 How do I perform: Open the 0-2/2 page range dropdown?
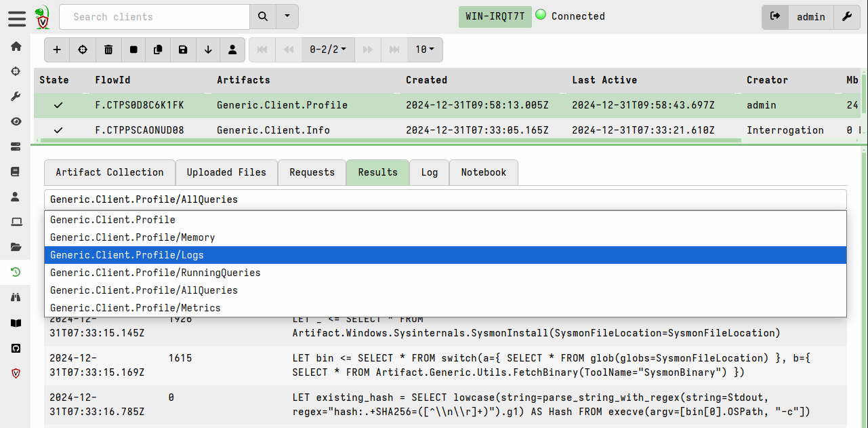(x=328, y=50)
